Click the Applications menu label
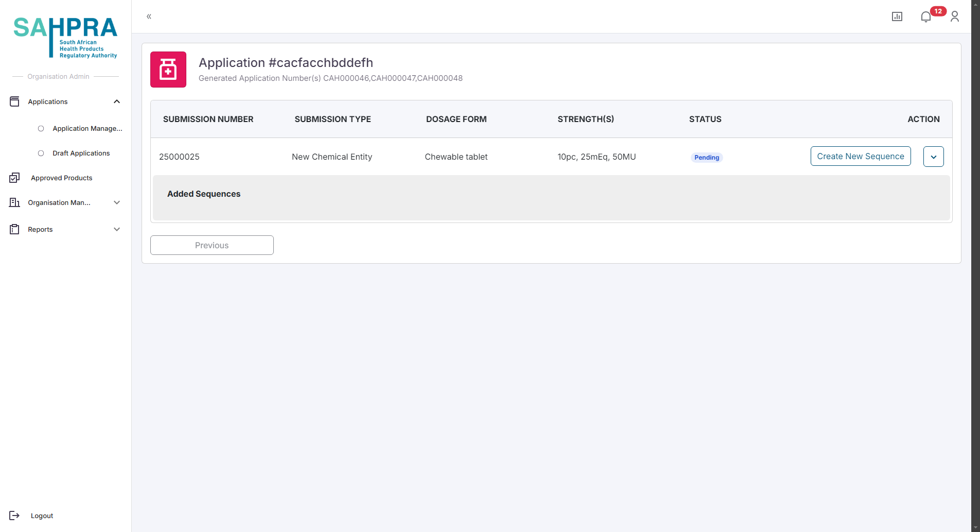 click(x=48, y=101)
